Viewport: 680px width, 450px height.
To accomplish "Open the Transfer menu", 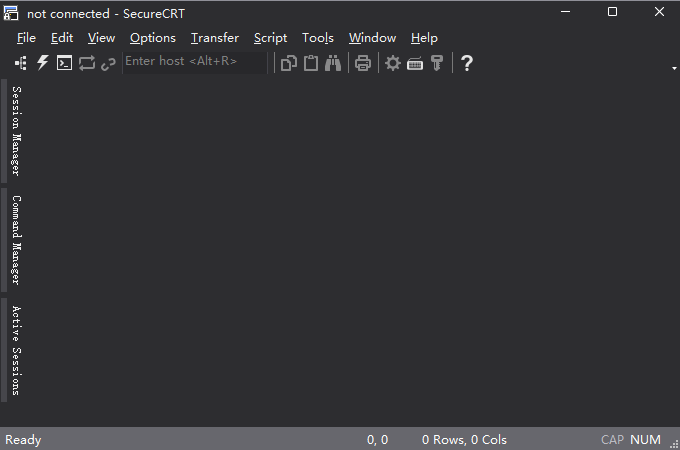I will pos(215,38).
